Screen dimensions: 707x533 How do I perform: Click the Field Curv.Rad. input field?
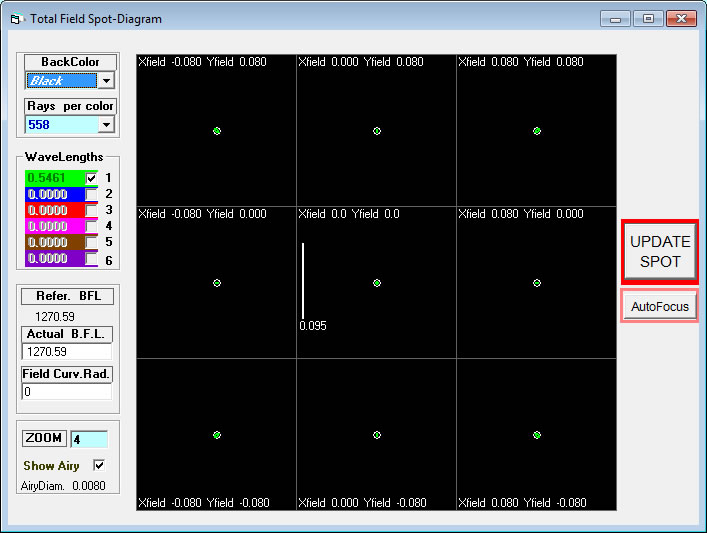67,391
